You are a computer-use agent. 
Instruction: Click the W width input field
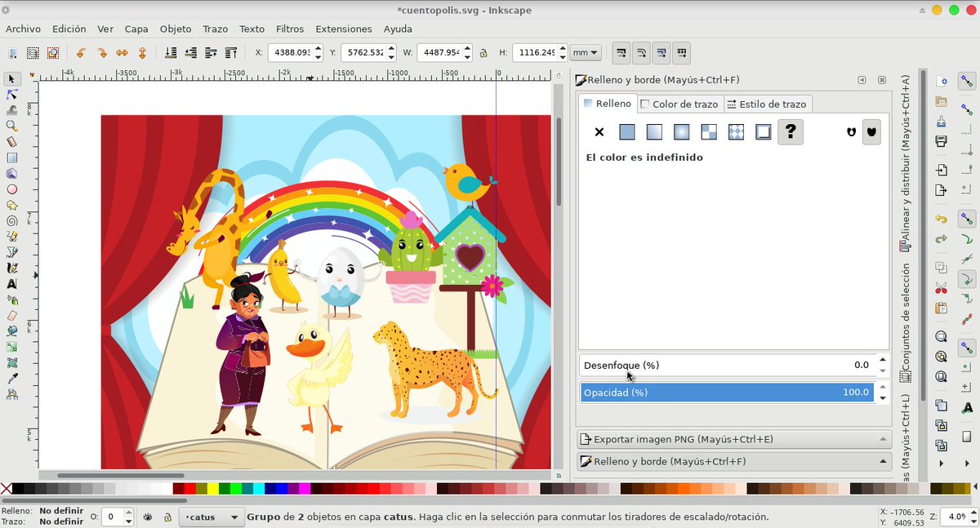pyautogui.click(x=439, y=52)
